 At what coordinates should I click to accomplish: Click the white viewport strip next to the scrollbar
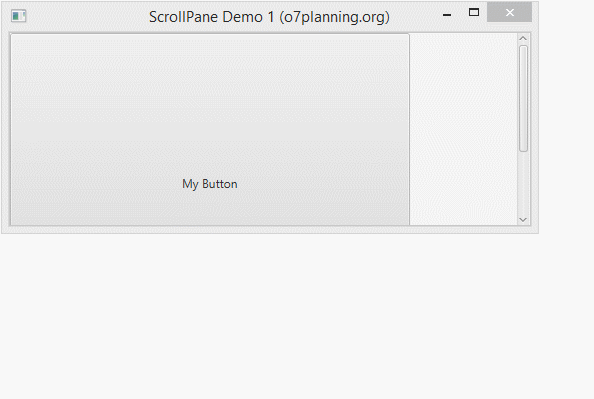(x=463, y=130)
